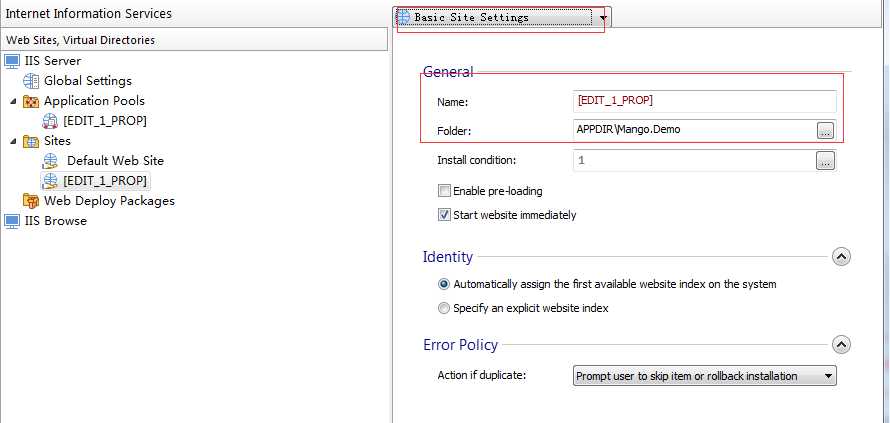Click the Error Policy section heading

(x=460, y=345)
